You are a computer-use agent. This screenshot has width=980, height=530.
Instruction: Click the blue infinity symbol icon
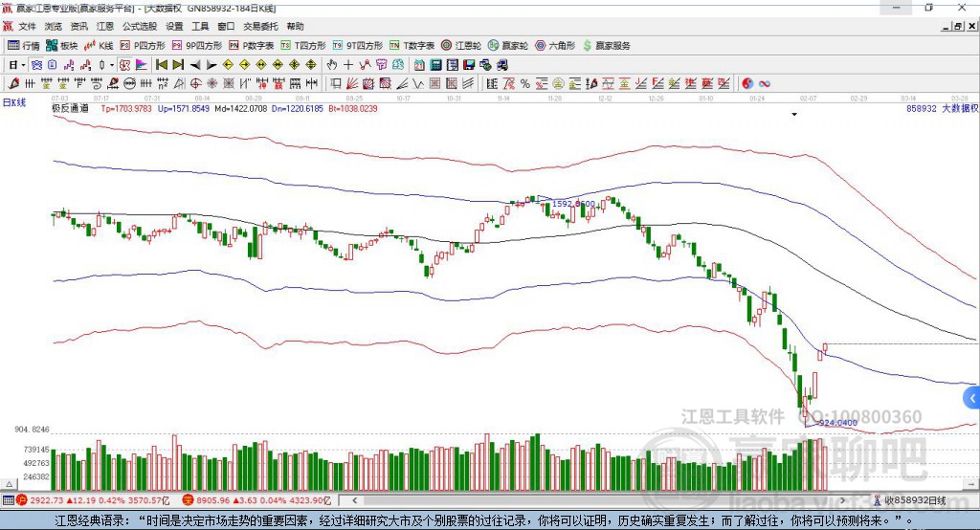(765, 84)
